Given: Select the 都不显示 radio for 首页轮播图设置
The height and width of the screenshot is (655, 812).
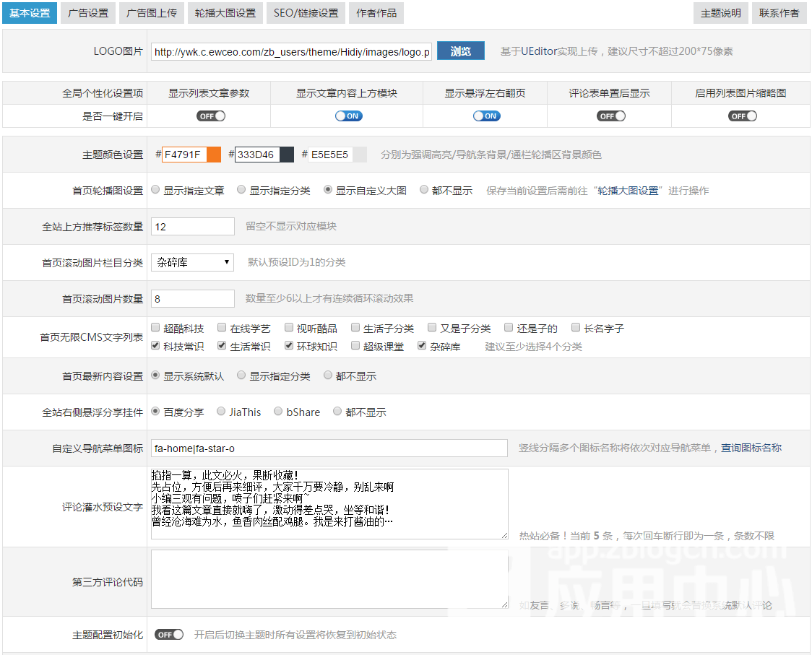Looking at the screenshot, I should point(424,191).
